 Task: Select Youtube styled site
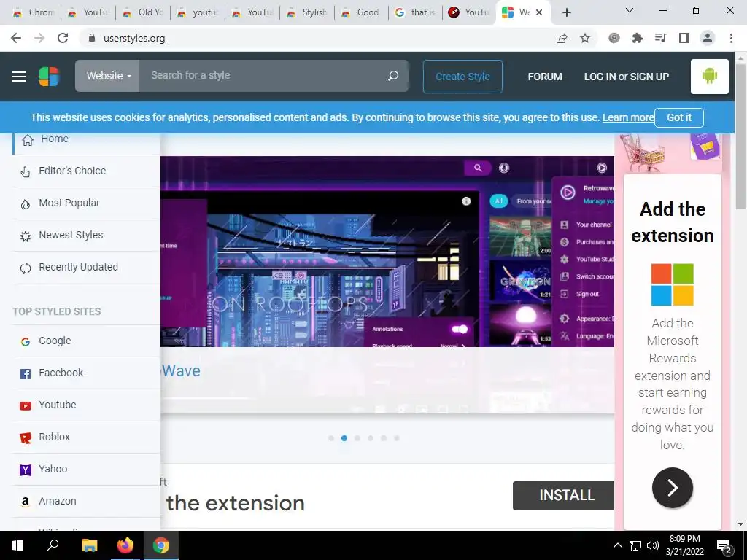click(86, 405)
